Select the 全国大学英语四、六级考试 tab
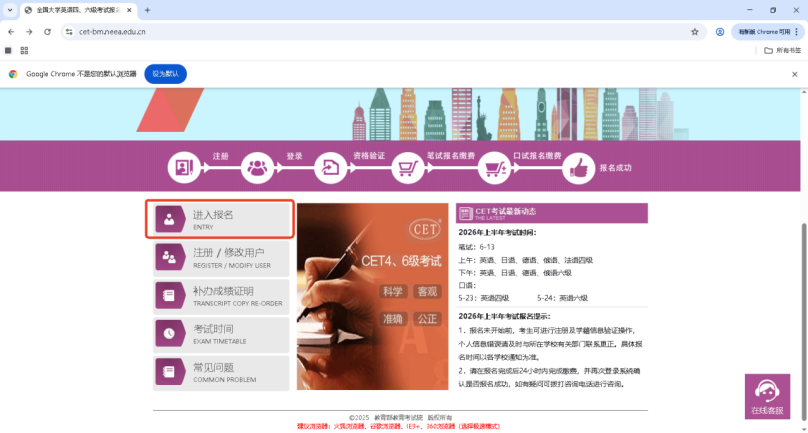The height and width of the screenshot is (433, 808). (78, 10)
